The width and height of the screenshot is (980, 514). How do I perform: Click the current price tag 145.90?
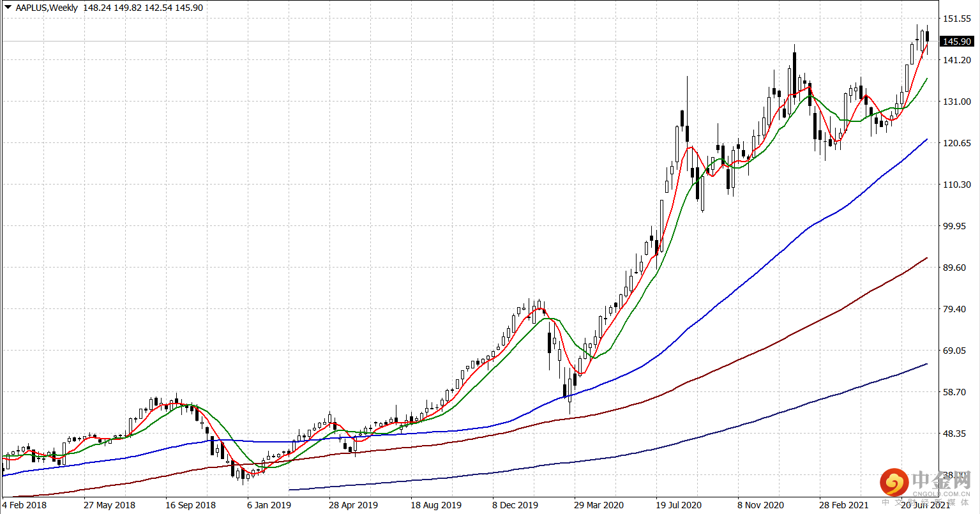click(x=957, y=42)
